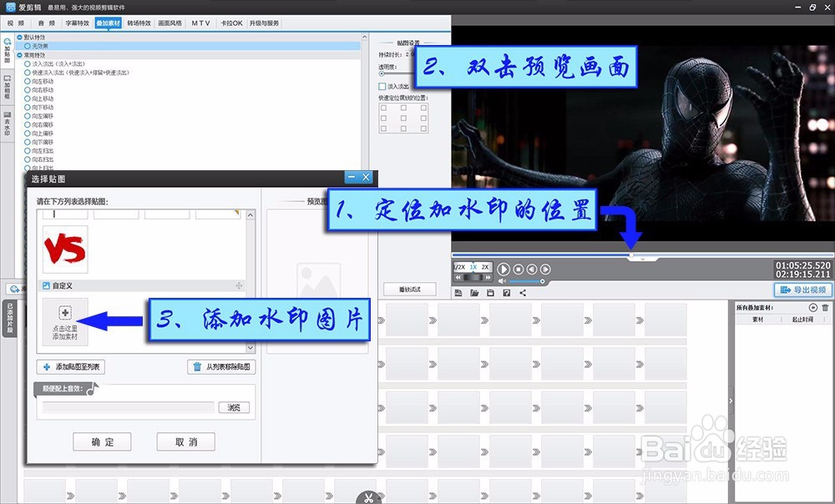Screen dimensions: 835x504
Task: Choose the 向上移动 effect
Action: click(39, 98)
